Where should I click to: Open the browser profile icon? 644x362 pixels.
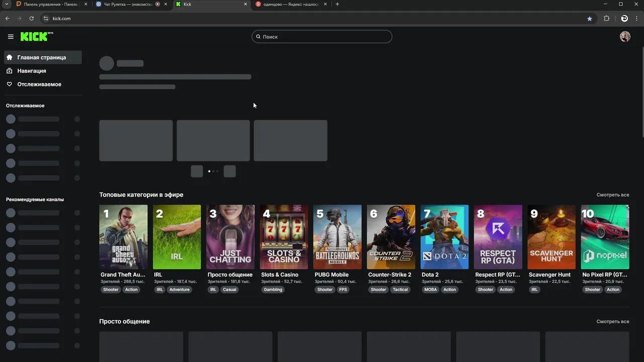coord(624,19)
